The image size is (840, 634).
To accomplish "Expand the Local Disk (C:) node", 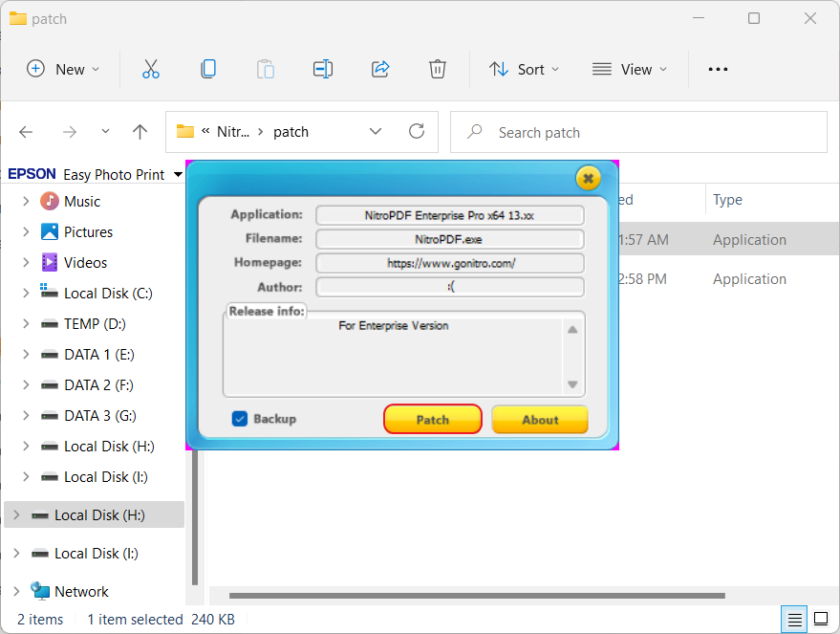I will pyautogui.click(x=25, y=294).
